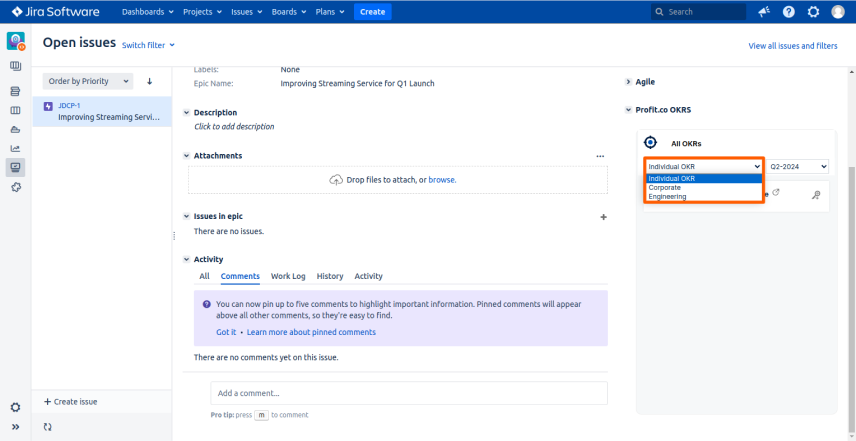Click the key icon in OKR row
856x441 pixels.
point(816,195)
